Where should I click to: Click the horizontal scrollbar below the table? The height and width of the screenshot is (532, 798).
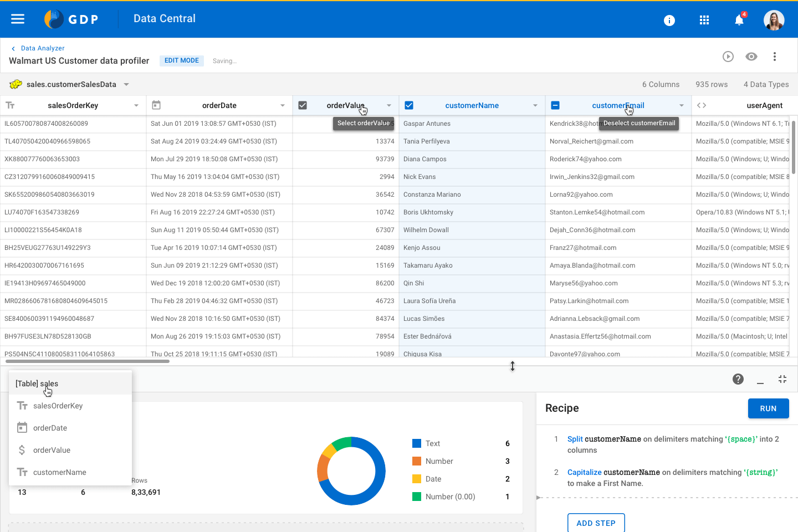coord(89,361)
